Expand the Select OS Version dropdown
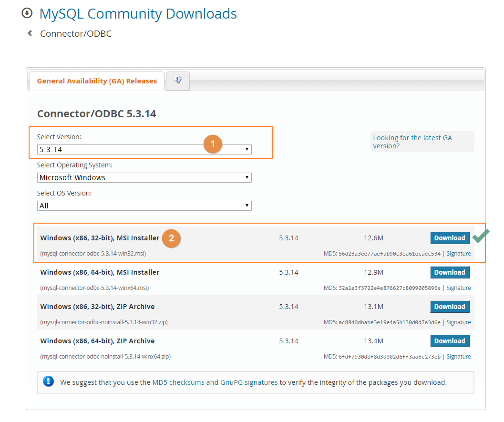 tap(144, 206)
